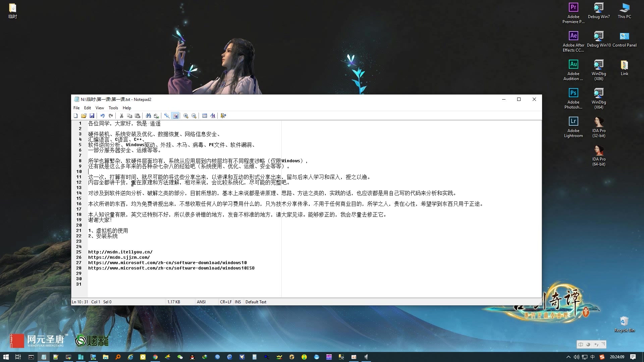Toggle word wrap using the highlighted toolbar icon
This screenshot has height=362, width=644.
(175, 116)
